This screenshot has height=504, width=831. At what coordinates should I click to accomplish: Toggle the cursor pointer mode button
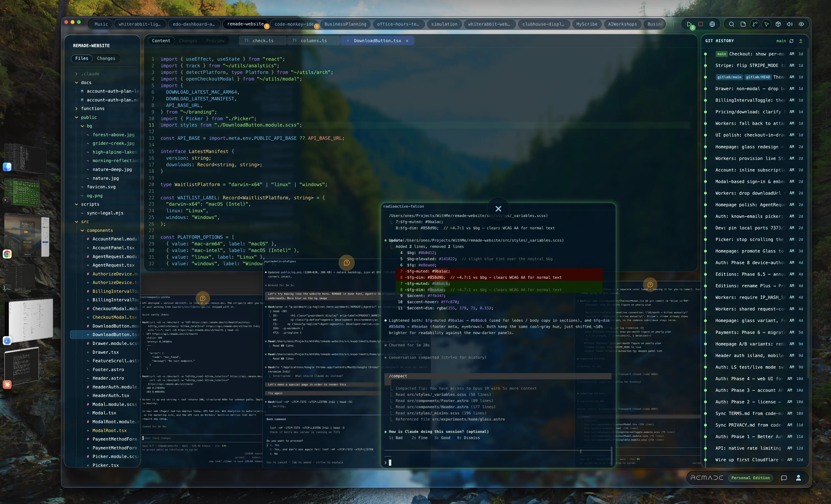coord(766,24)
